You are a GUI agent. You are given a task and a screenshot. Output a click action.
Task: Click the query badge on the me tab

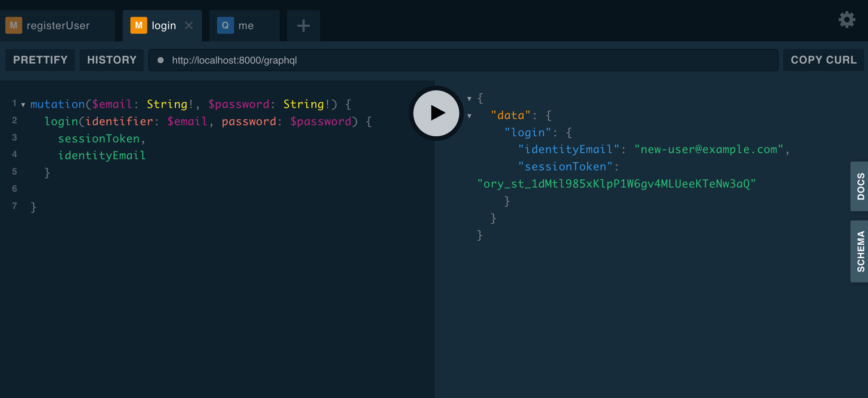click(225, 25)
